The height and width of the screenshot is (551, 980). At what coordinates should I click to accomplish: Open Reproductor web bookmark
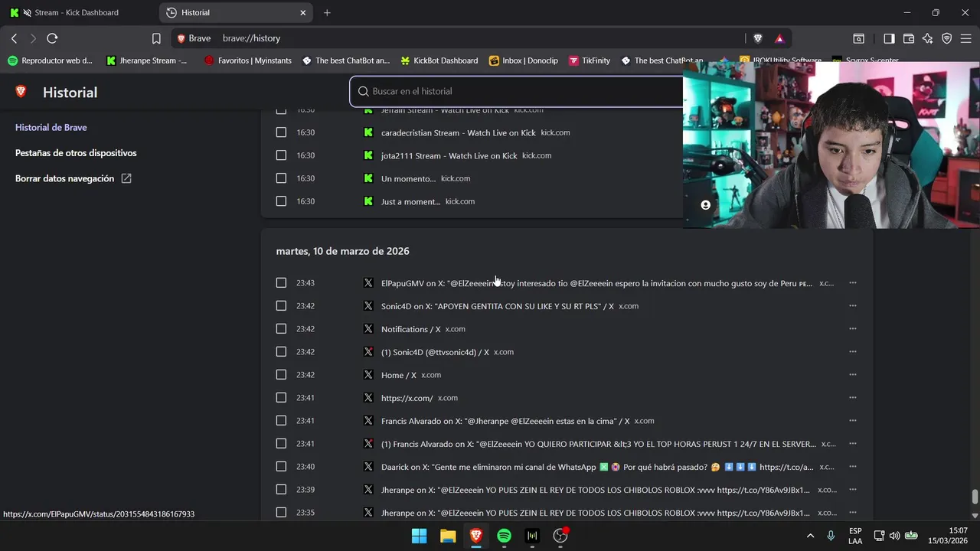click(50, 60)
